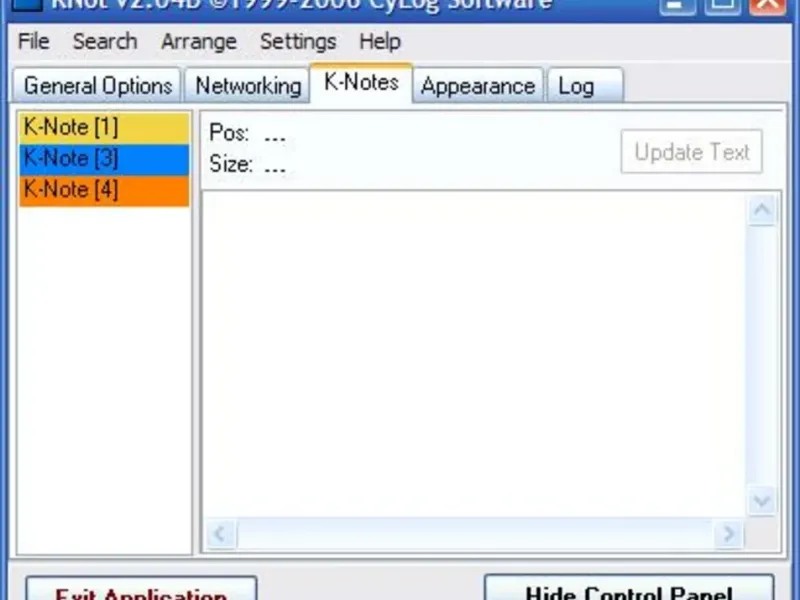Switch to the General Options tab
Screen dimensions: 800x600
coord(97,85)
